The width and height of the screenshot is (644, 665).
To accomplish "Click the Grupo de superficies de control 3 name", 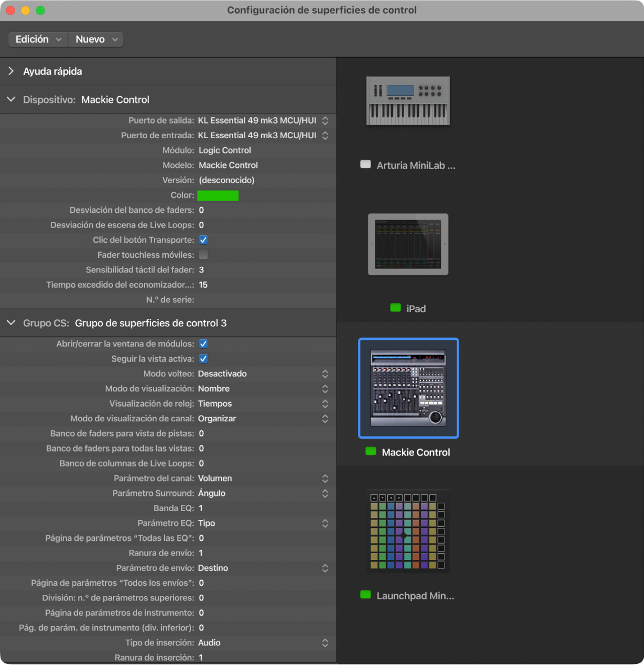I will coord(151,323).
